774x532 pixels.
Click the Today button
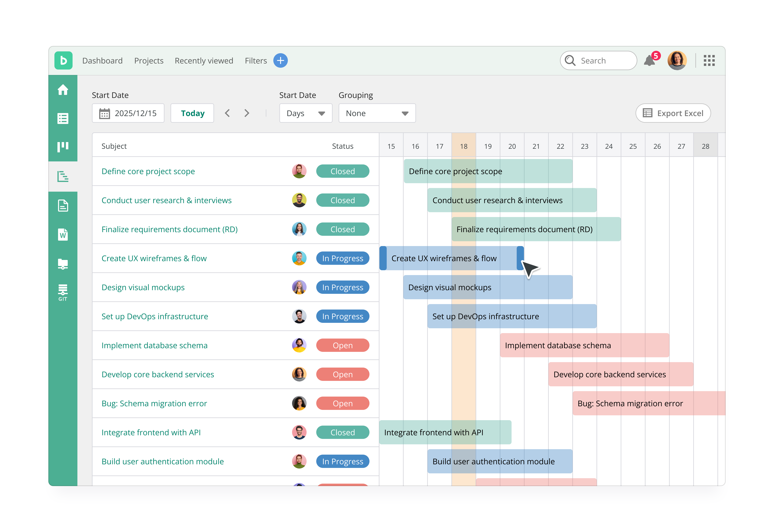tap(192, 113)
